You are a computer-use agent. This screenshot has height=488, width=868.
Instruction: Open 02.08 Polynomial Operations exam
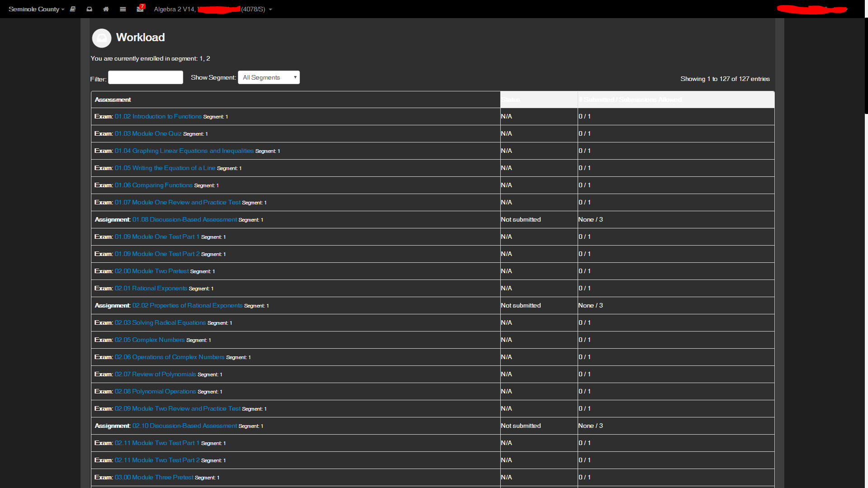tap(155, 391)
